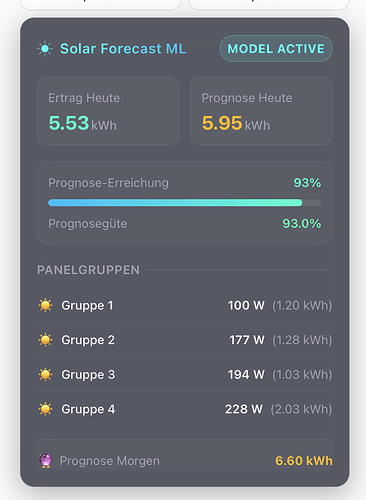The height and width of the screenshot is (500, 366).
Task: Click the 177 W value of Gruppe 2
Action: coord(247,340)
